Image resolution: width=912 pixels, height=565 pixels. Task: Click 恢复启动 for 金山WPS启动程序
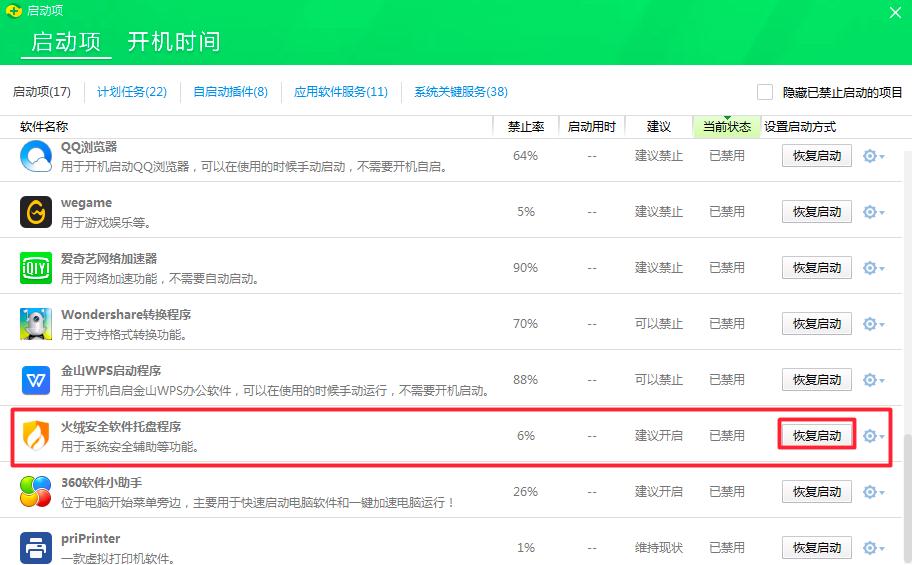coord(817,380)
